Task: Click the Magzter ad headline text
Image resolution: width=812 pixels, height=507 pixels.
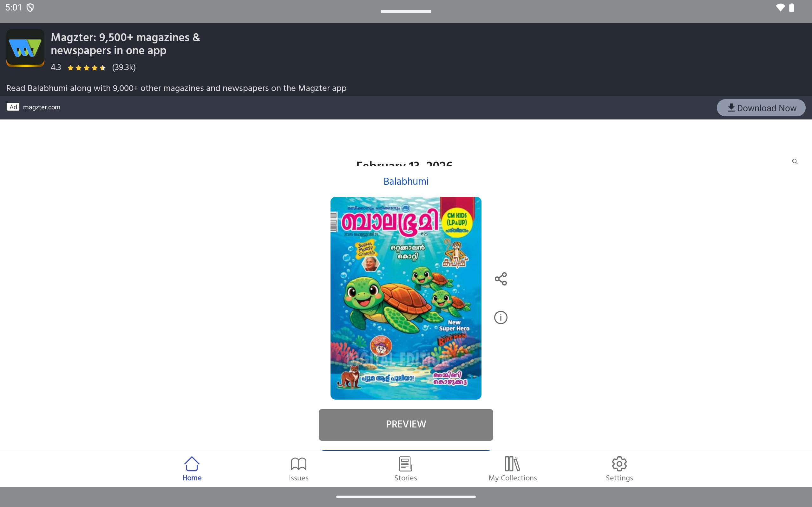Action: click(126, 44)
